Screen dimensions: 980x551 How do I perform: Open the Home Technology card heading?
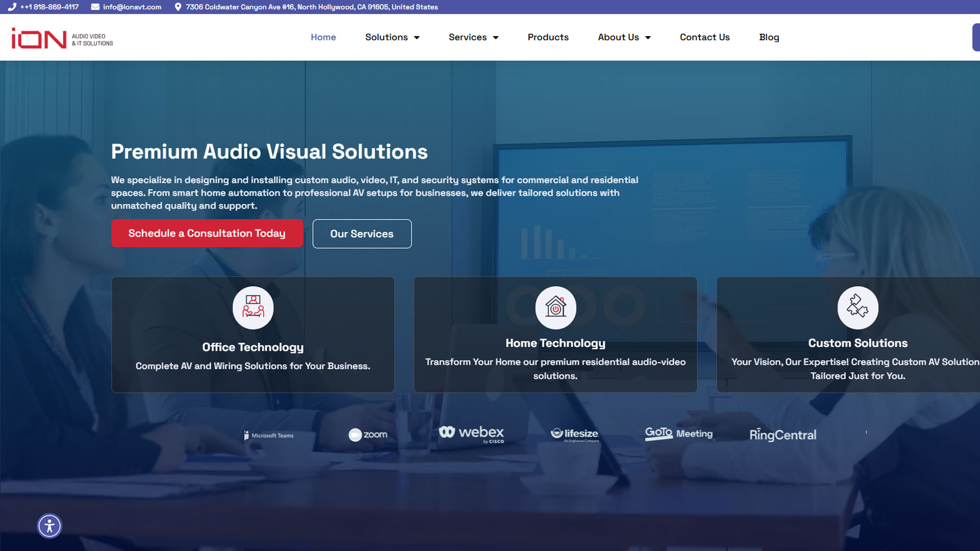coord(555,343)
